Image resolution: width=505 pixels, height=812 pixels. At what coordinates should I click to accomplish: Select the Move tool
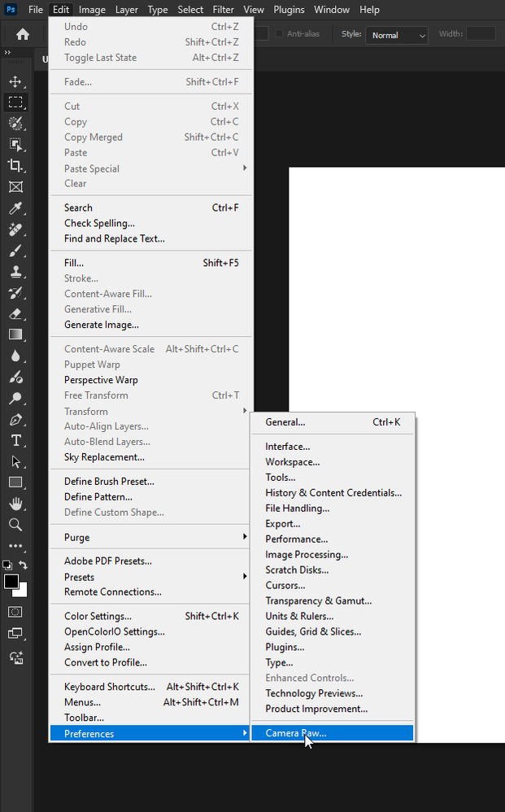coord(15,81)
